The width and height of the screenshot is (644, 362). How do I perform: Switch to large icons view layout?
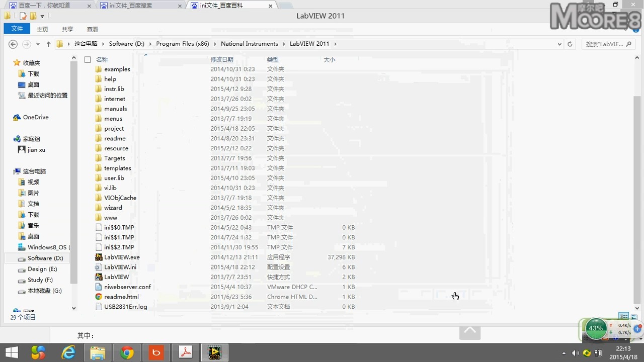point(634,317)
